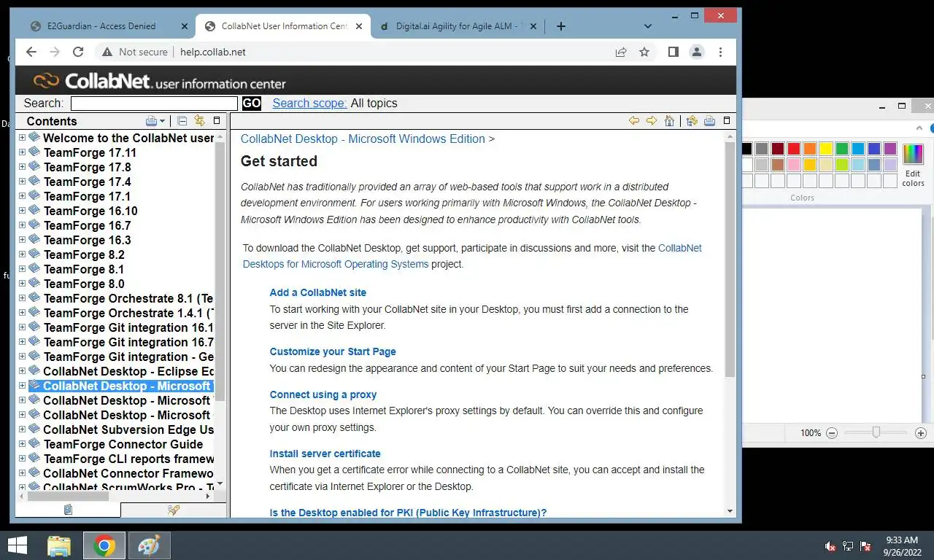The image size is (934, 560).
Task: Expand the Welcome to the CollabNet user node
Action: click(x=22, y=137)
